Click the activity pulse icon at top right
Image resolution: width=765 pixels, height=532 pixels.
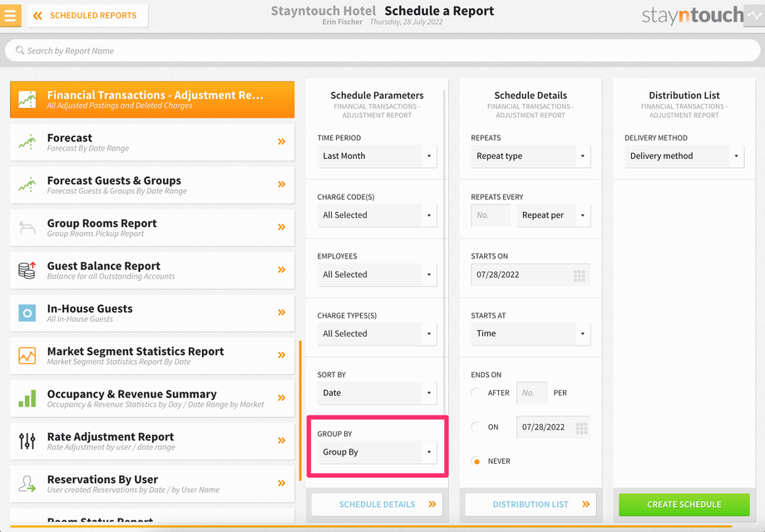[754, 16]
